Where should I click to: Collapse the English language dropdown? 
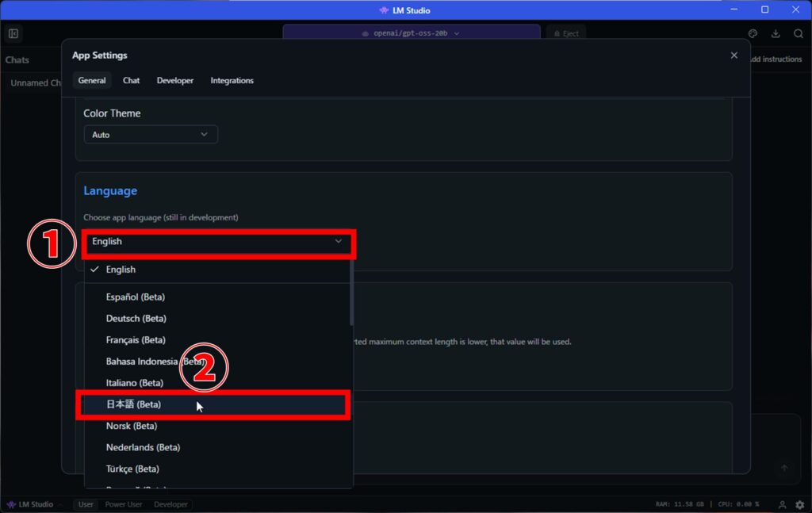point(217,242)
